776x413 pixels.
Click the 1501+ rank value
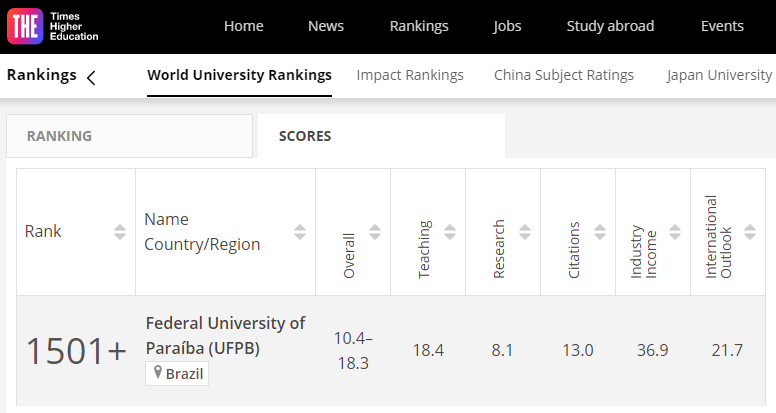[76, 351]
